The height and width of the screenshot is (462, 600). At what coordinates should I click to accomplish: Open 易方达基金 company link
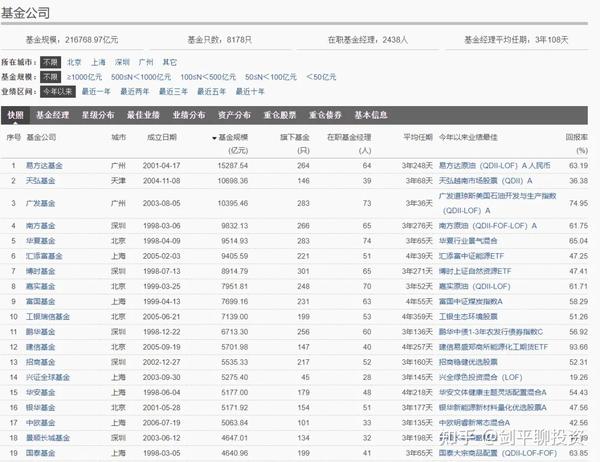[x=44, y=166]
